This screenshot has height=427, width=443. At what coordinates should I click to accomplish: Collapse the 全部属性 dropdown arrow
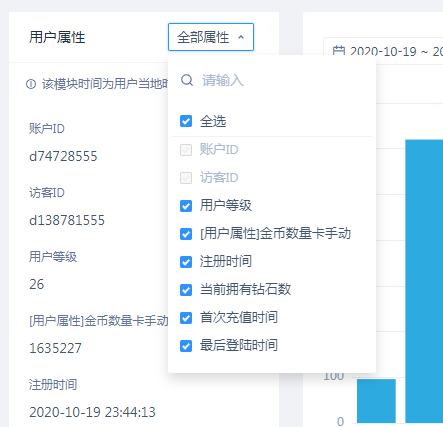[241, 37]
